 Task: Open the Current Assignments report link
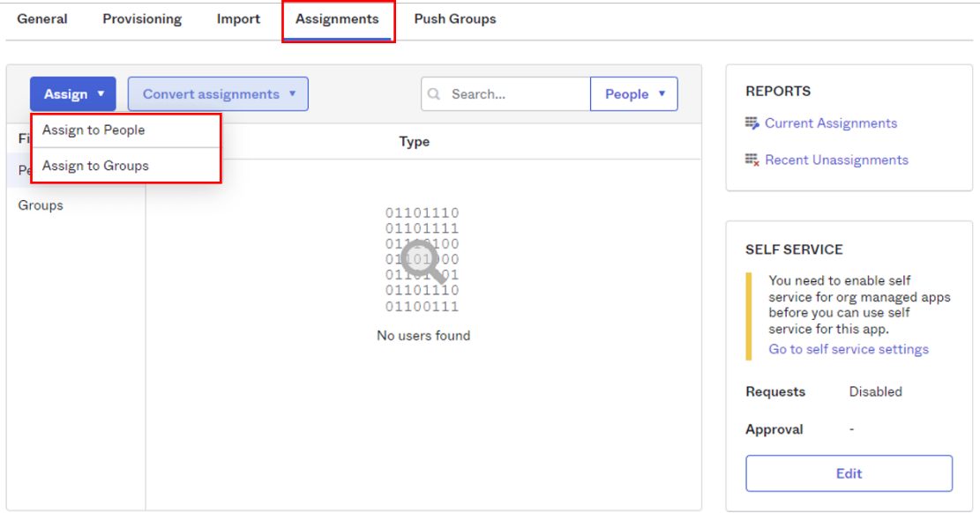(831, 123)
